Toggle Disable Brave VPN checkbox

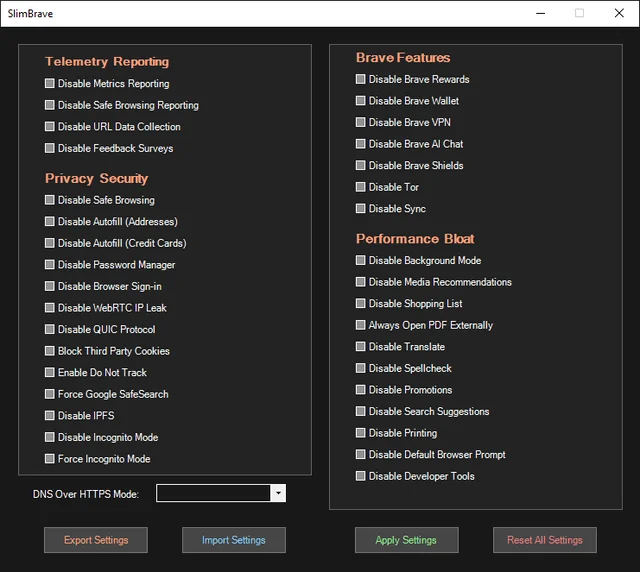[x=360, y=122]
